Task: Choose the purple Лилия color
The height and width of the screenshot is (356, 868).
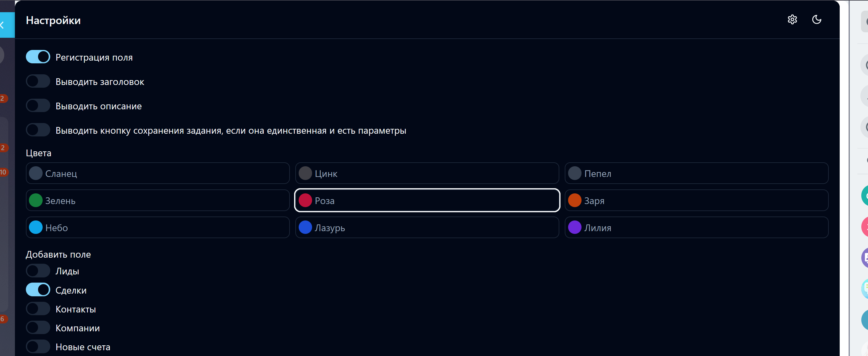Action: coord(696,227)
